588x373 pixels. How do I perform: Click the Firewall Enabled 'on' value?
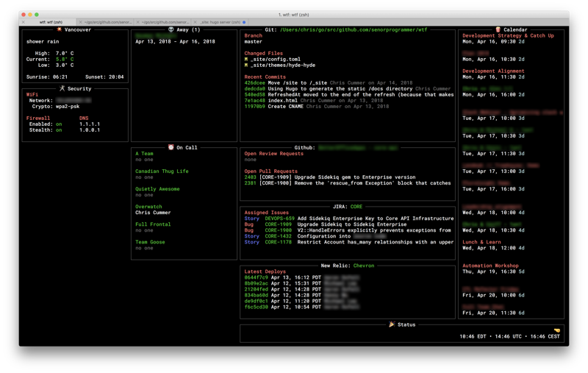pos(59,124)
